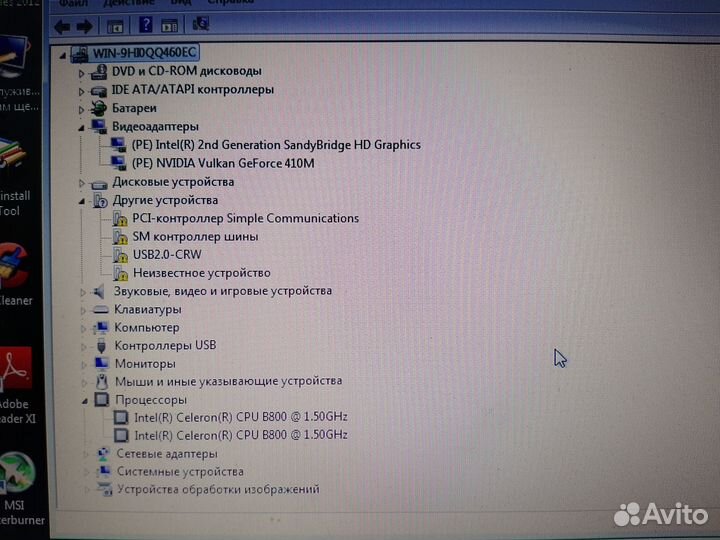Click the Системные устройства icon
Image resolution: width=720 pixels, height=540 pixels.
click(104, 472)
